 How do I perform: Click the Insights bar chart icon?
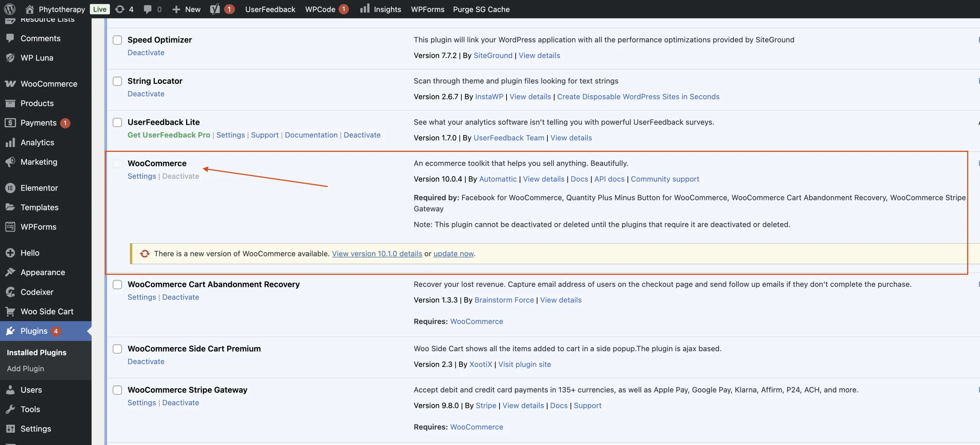pos(364,8)
